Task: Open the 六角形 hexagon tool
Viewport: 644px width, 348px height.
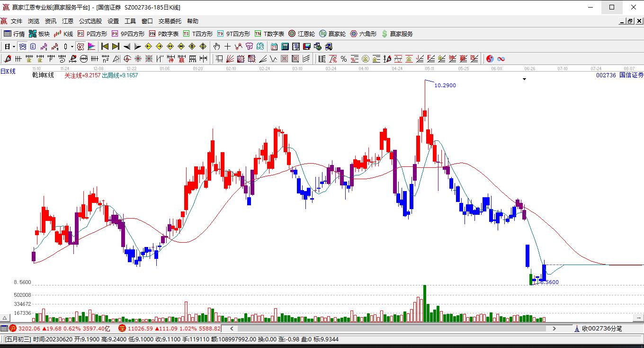Action: point(363,34)
